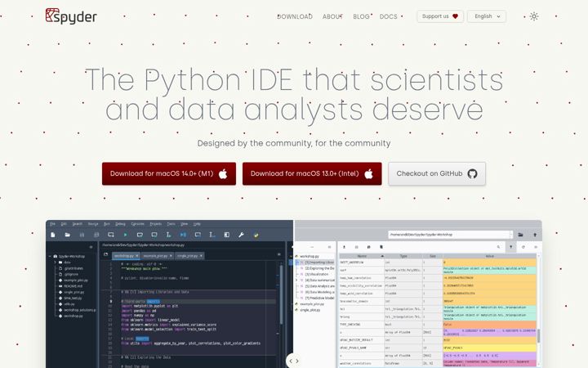Click the browse tabs icon left of workshop.py tab

click(x=105, y=254)
